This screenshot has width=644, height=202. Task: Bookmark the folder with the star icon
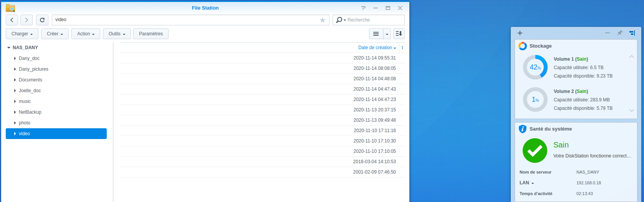point(323,20)
